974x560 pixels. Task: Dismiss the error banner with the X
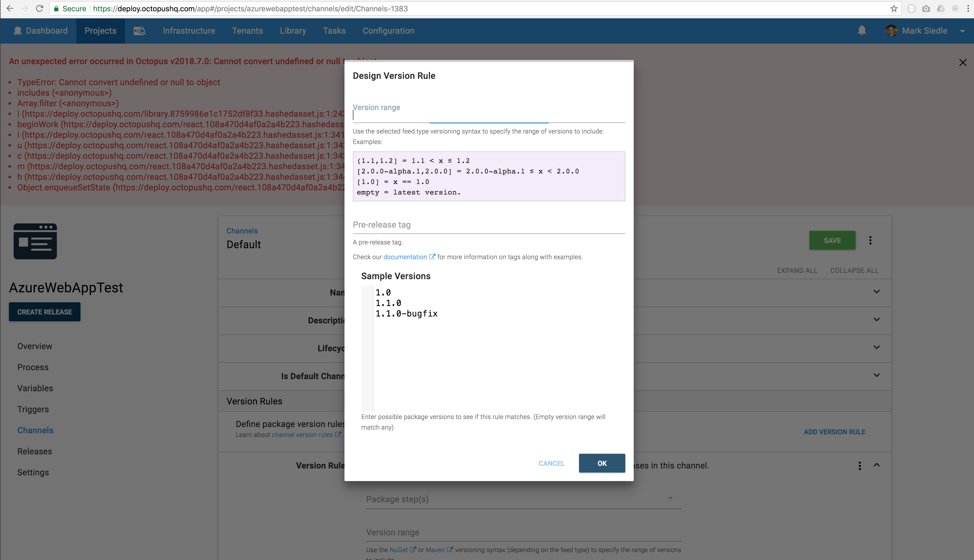click(962, 62)
